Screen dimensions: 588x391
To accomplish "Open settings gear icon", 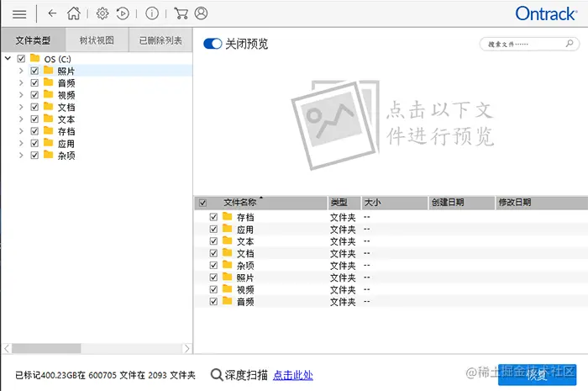I will [102, 13].
